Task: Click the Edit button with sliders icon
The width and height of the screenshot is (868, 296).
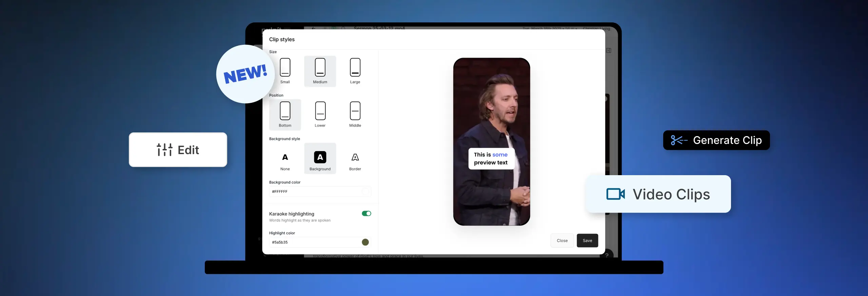Action: (178, 150)
